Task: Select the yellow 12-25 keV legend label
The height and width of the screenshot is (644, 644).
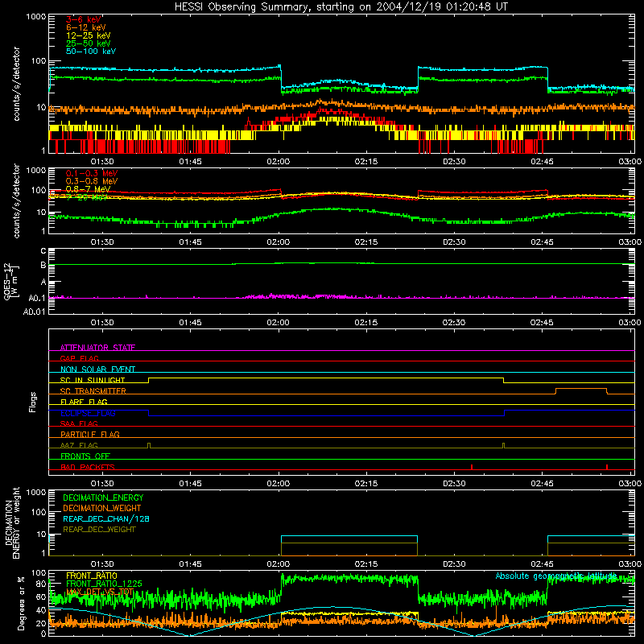Action: pyautogui.click(x=89, y=35)
